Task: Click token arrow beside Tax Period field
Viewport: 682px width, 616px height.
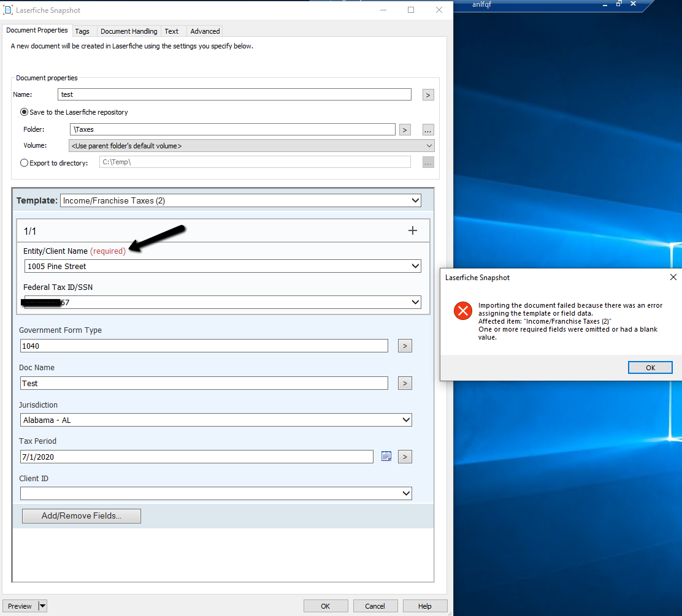Action: point(405,457)
